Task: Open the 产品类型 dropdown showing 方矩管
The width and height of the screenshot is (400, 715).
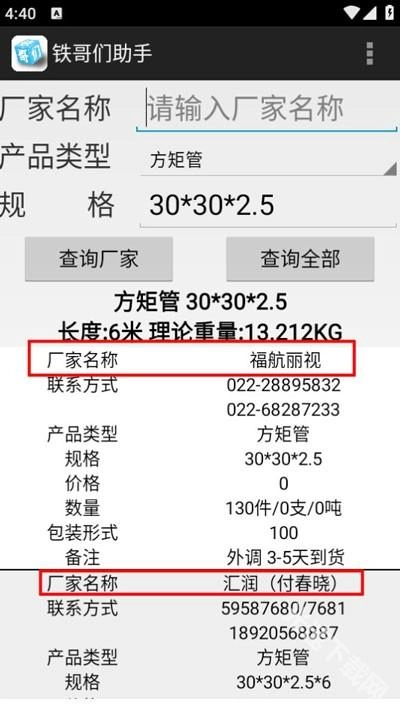Action: pos(268,160)
